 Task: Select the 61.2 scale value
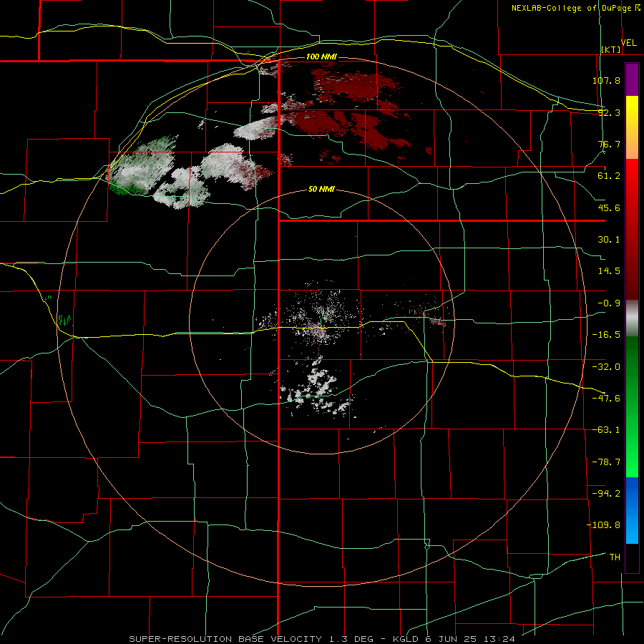point(609,176)
